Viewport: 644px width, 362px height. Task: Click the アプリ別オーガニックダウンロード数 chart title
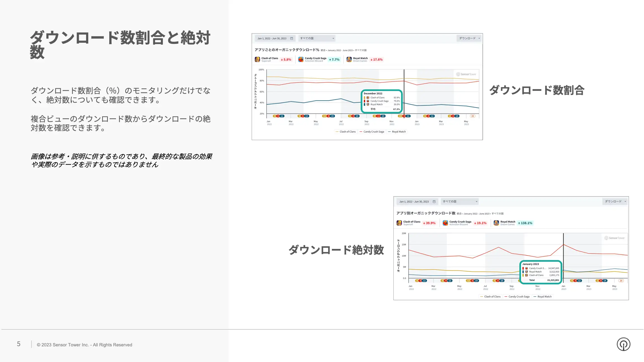[426, 213]
